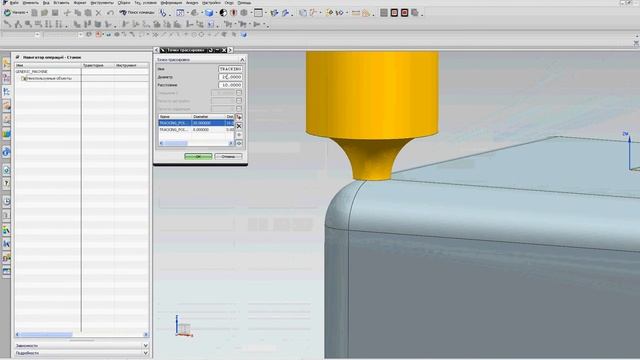
Task: Open the Вставить menu
Action: pos(61,2)
